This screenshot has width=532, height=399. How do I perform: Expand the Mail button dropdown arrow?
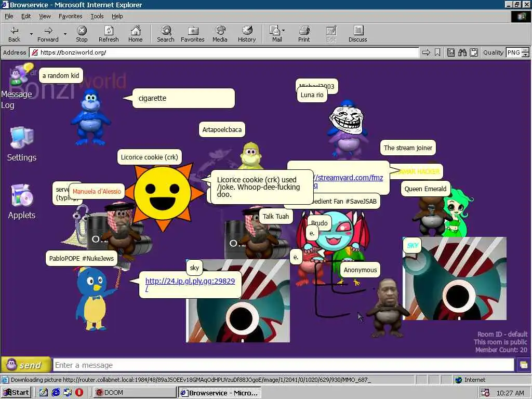(284, 31)
